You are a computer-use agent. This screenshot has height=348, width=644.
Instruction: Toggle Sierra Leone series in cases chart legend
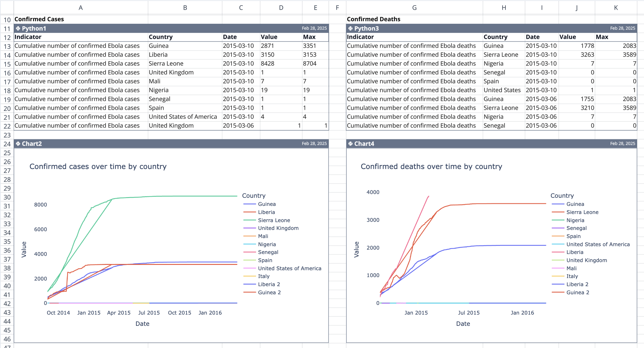point(274,220)
